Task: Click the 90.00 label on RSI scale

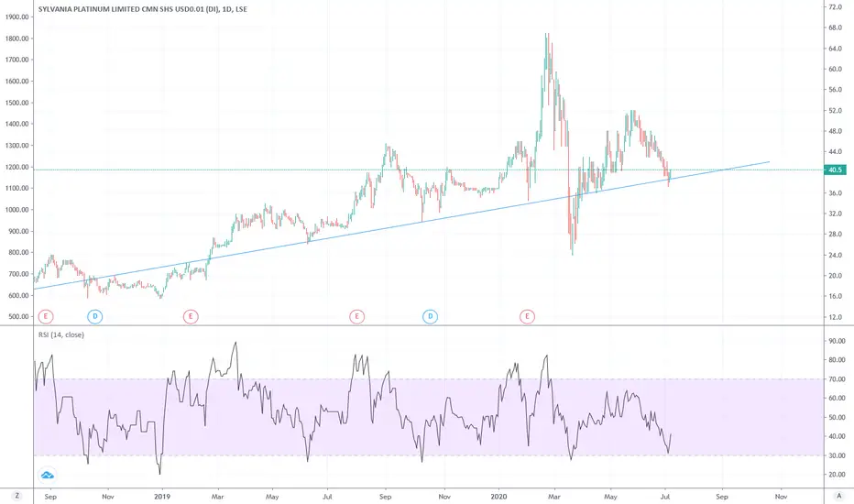Action: pos(838,341)
